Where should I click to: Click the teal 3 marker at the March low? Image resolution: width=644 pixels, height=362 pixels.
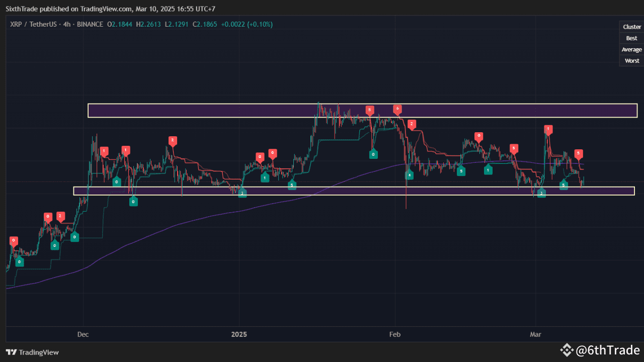(541, 193)
